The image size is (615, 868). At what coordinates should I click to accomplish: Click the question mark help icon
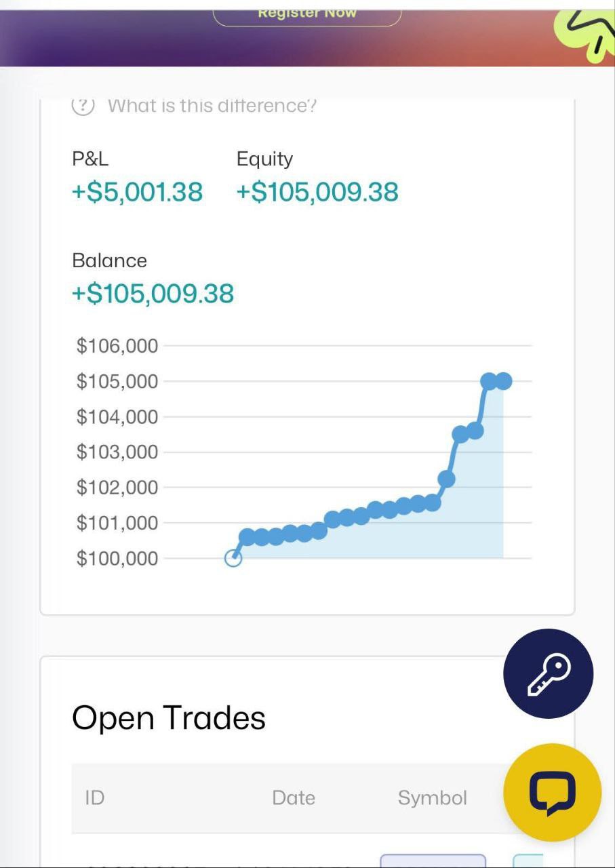tap(83, 106)
